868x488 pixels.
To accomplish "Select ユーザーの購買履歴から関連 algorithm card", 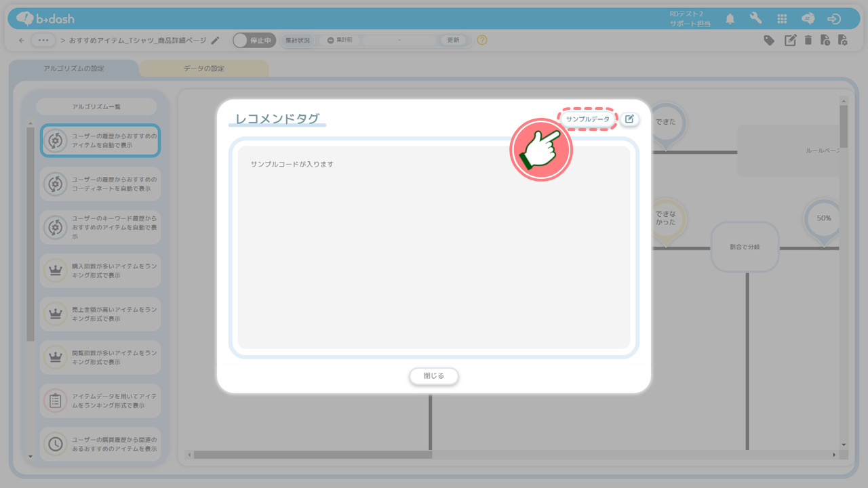I will pyautogui.click(x=100, y=444).
